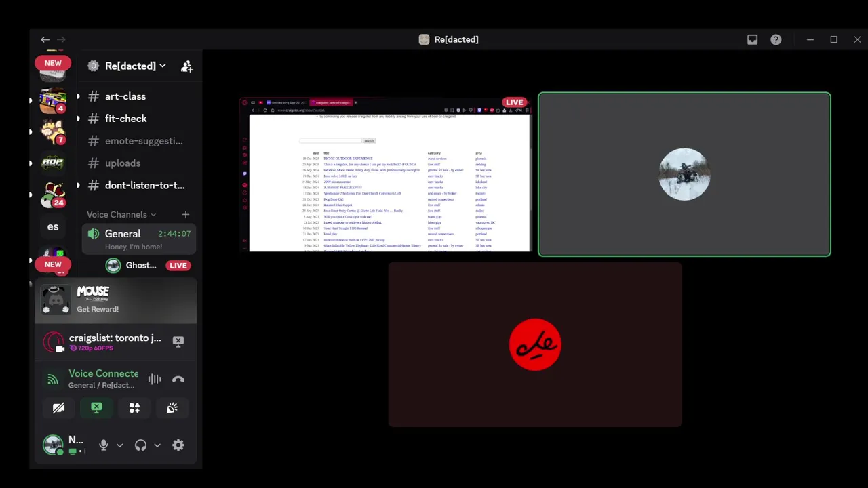Viewport: 868px width, 488px height.
Task: Stop streaming via monitor X icon beside craigslist
Action: (x=178, y=342)
